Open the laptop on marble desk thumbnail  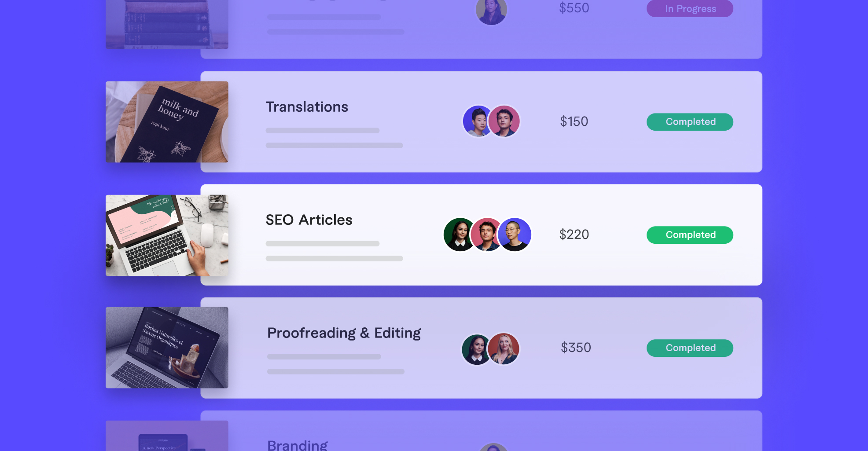pyautogui.click(x=167, y=235)
